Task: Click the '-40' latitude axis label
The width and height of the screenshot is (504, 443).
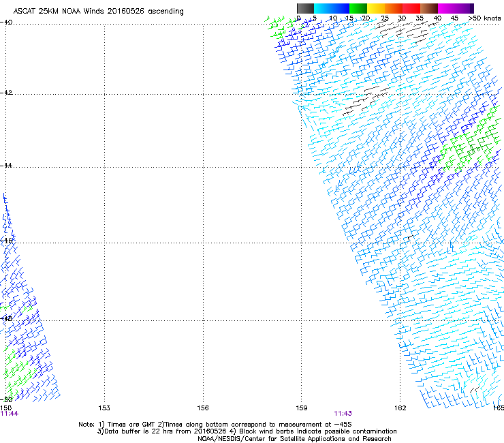Action: pos(6,22)
